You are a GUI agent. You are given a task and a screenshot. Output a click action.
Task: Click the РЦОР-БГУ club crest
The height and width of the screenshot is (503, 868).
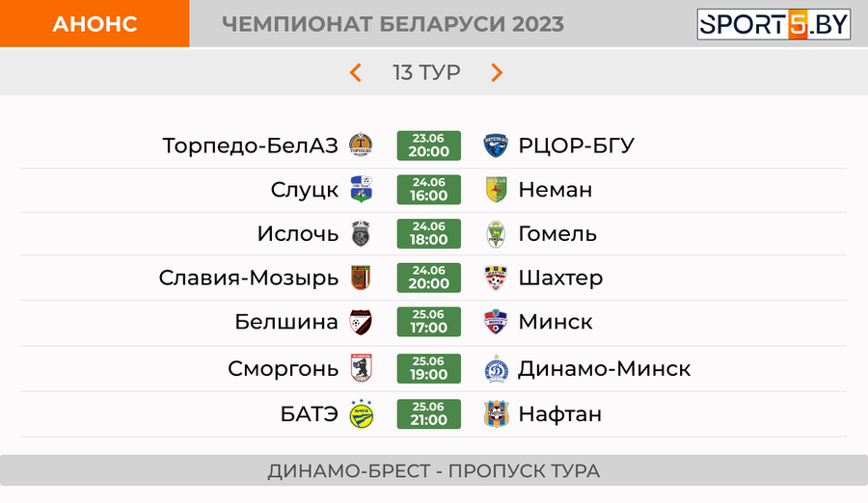pyautogui.click(x=496, y=146)
